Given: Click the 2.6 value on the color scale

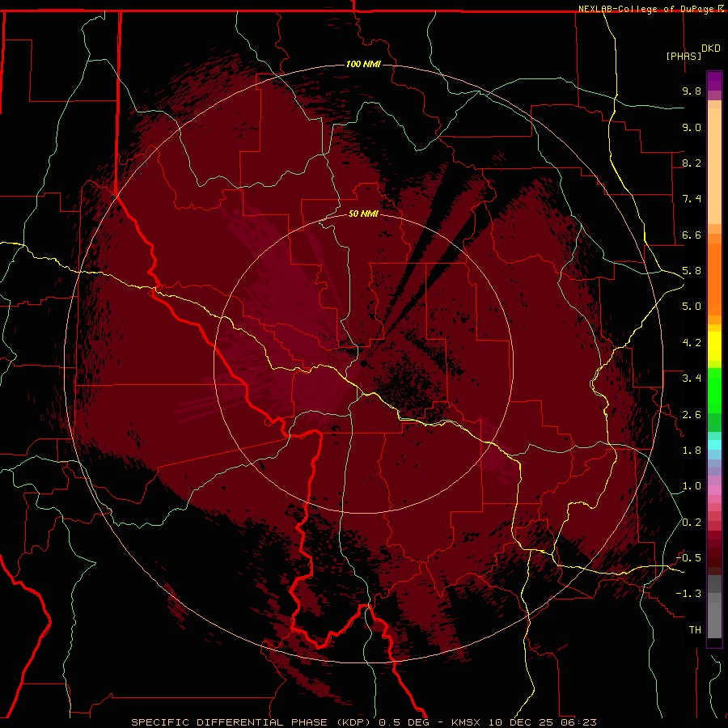Looking at the screenshot, I should coord(692,415).
